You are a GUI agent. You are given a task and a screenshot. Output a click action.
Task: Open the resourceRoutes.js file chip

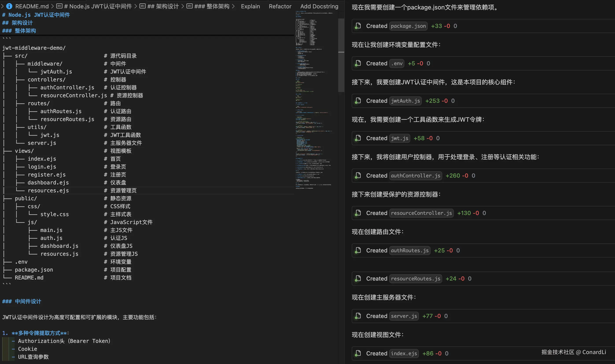[x=415, y=279]
